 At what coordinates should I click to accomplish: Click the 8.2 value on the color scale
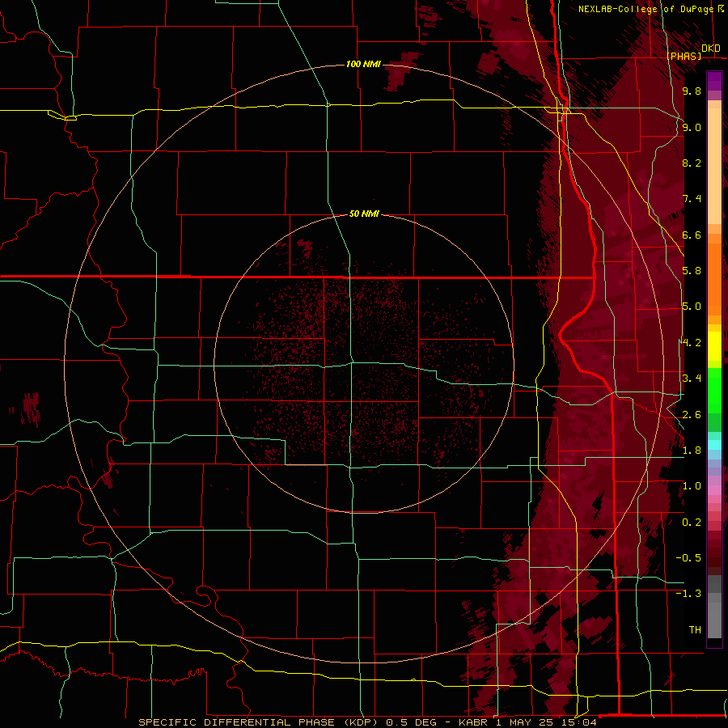(692, 163)
